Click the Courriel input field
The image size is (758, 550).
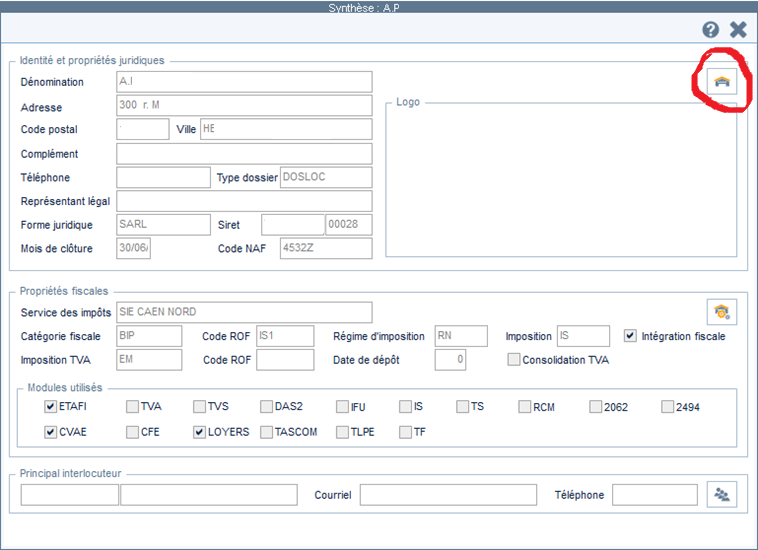[448, 495]
